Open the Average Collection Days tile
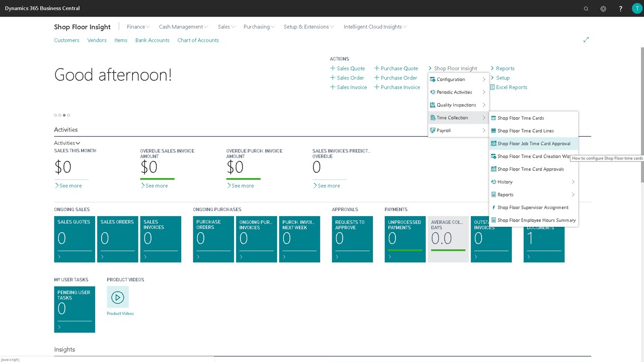The height and width of the screenshot is (362, 644). click(x=448, y=239)
